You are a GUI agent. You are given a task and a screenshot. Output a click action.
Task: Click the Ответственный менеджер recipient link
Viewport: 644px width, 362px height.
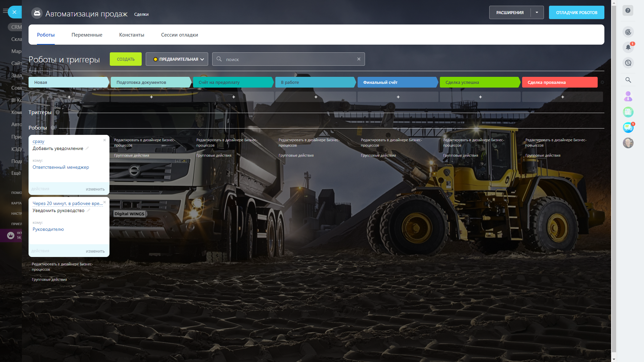(61, 167)
